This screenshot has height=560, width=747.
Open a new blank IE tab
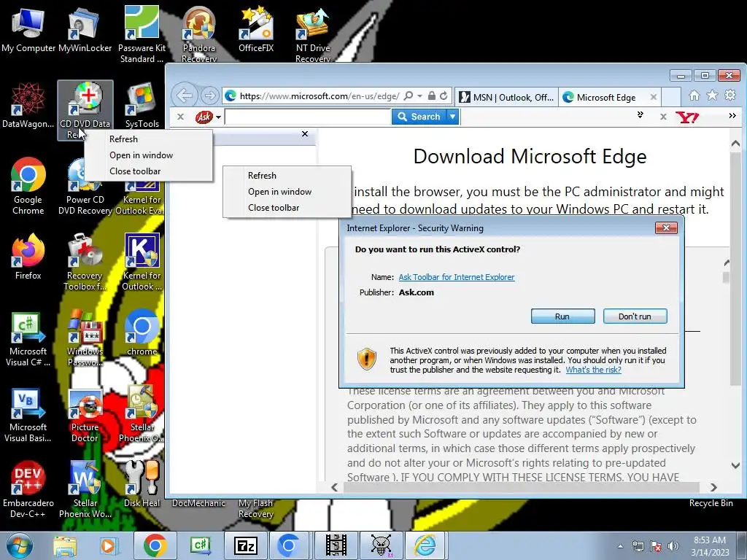(x=671, y=97)
